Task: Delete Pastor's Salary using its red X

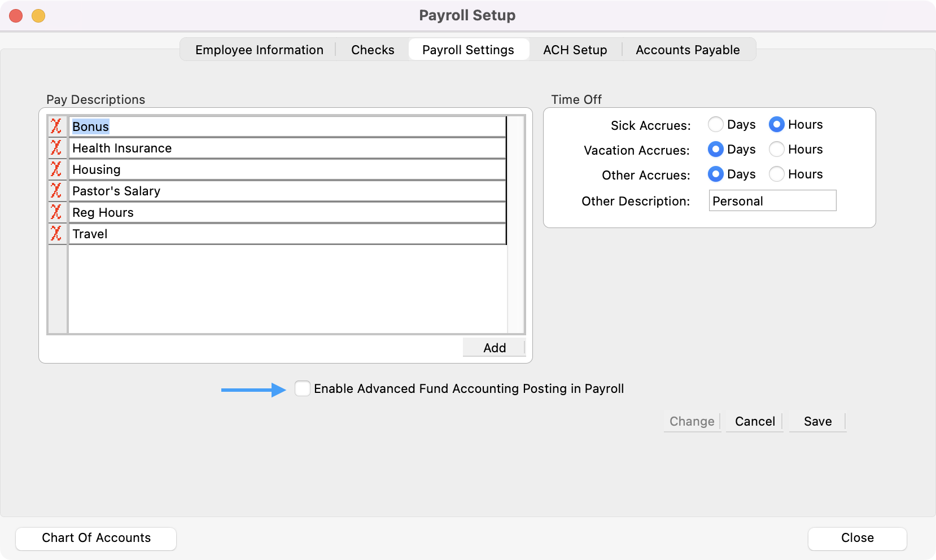Action: (x=56, y=191)
